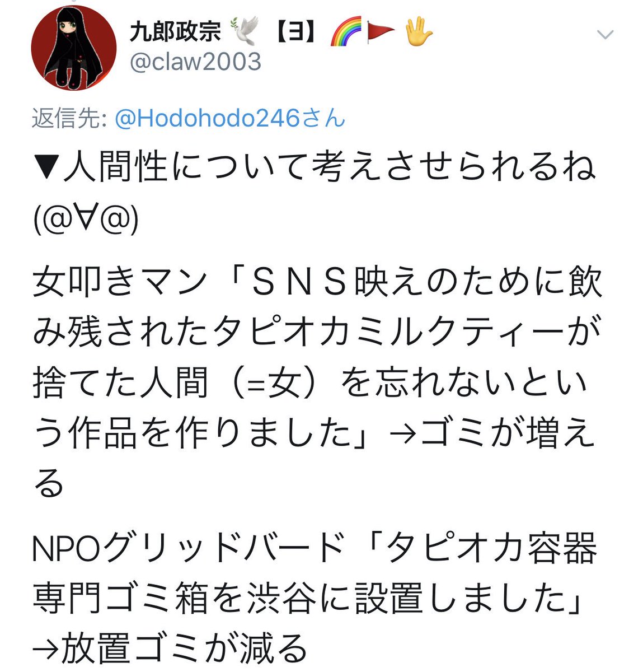The image size is (643, 672).
Task: Expand the tweet options chevron menu
Action: [x=606, y=35]
